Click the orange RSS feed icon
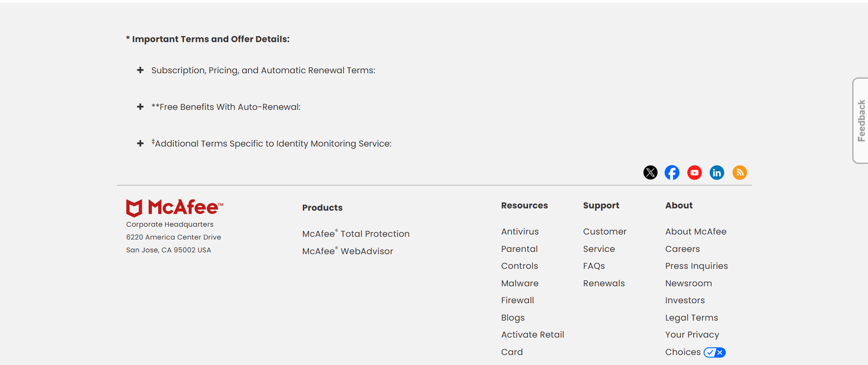 tap(739, 173)
